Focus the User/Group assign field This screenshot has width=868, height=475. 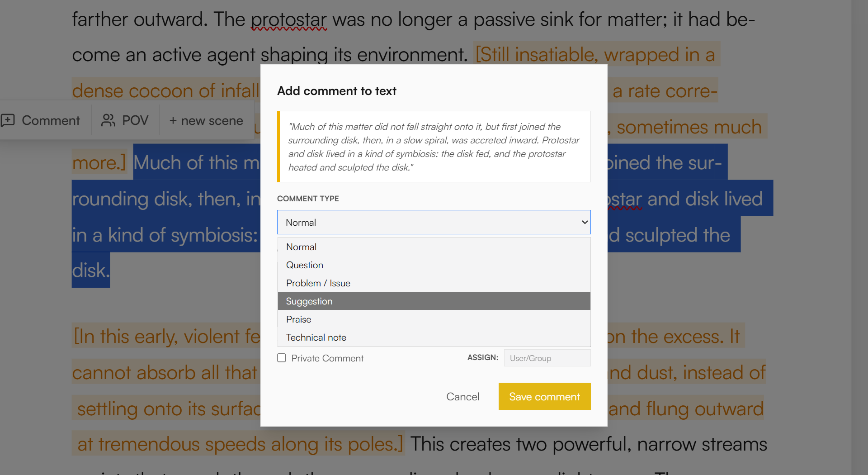pos(547,358)
